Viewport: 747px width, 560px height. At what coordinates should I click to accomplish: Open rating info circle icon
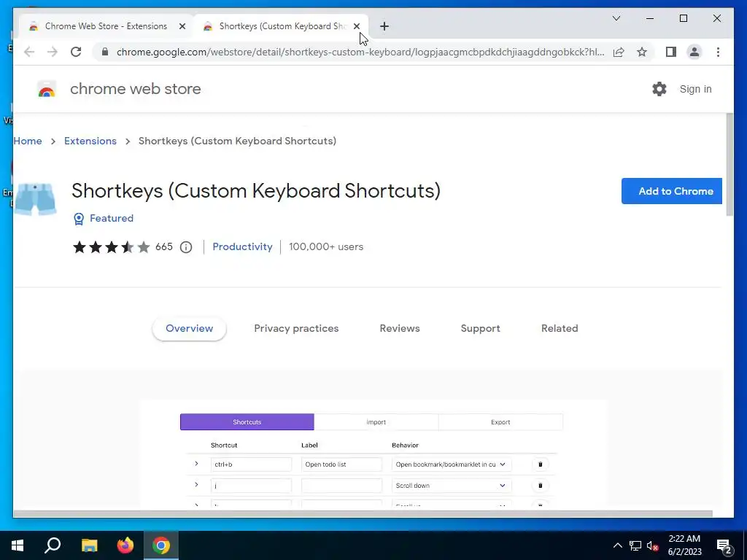(x=186, y=246)
